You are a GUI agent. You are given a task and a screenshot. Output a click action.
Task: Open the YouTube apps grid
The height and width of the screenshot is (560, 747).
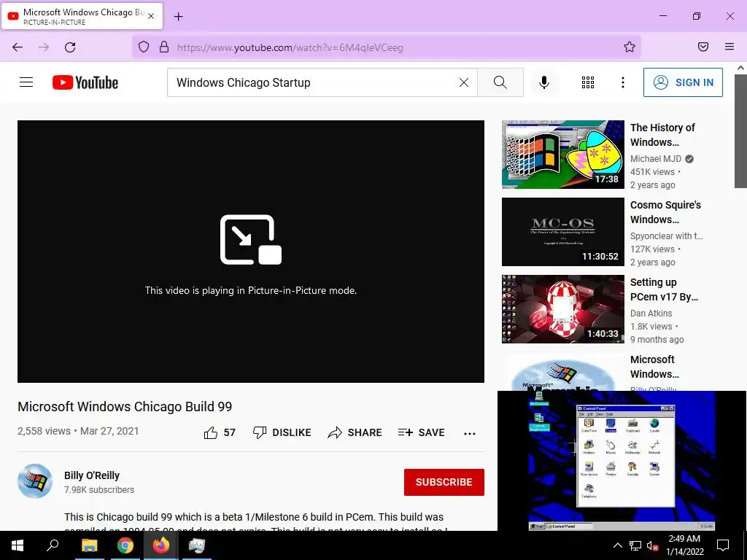pyautogui.click(x=588, y=82)
